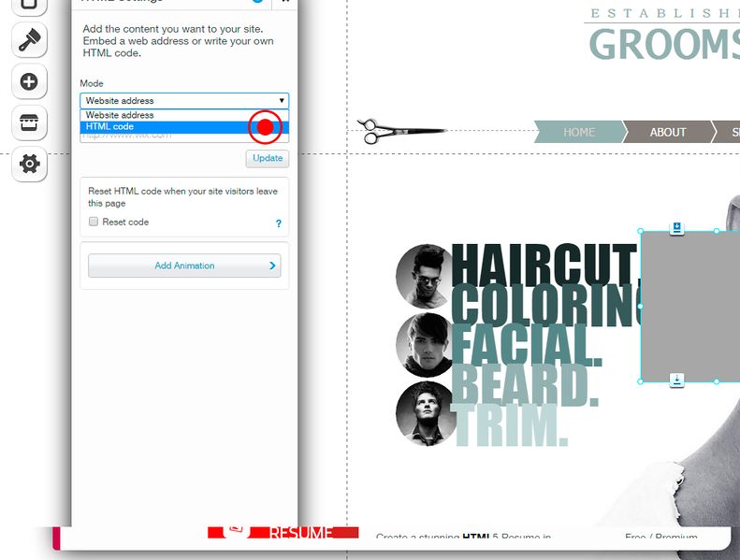Select the BEARD. headline text

525,386
